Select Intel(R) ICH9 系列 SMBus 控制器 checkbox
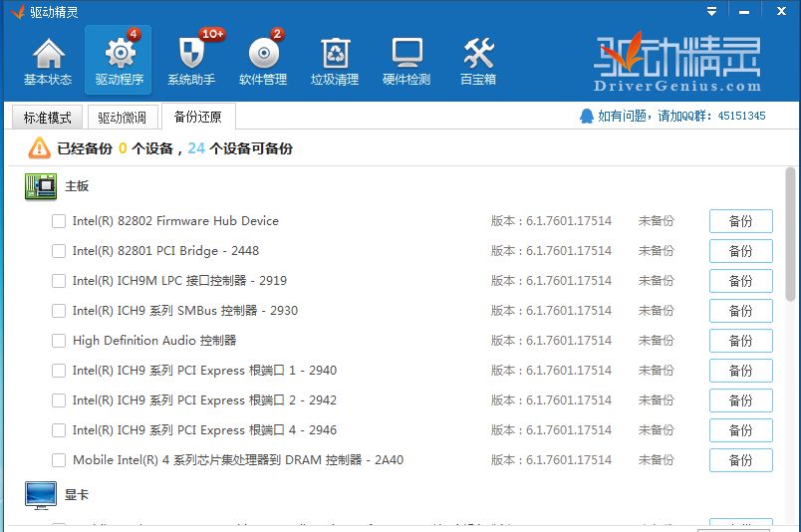Screen dimensions: 801x532 59,311
